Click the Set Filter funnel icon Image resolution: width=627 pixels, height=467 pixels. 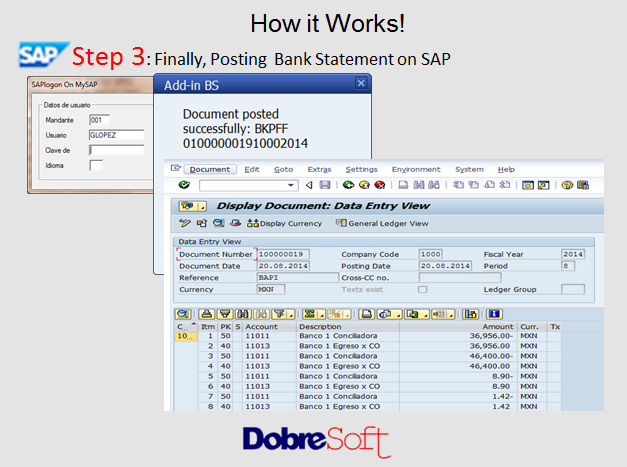(280, 314)
